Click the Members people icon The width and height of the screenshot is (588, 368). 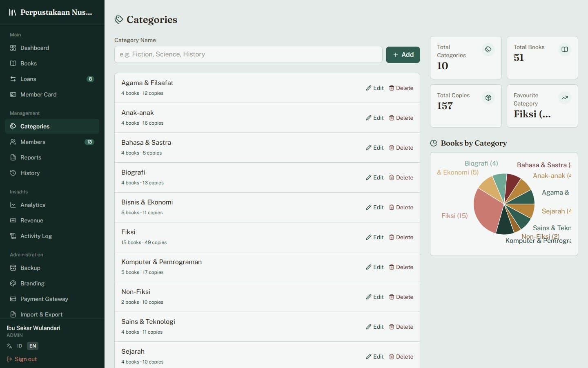(13, 142)
